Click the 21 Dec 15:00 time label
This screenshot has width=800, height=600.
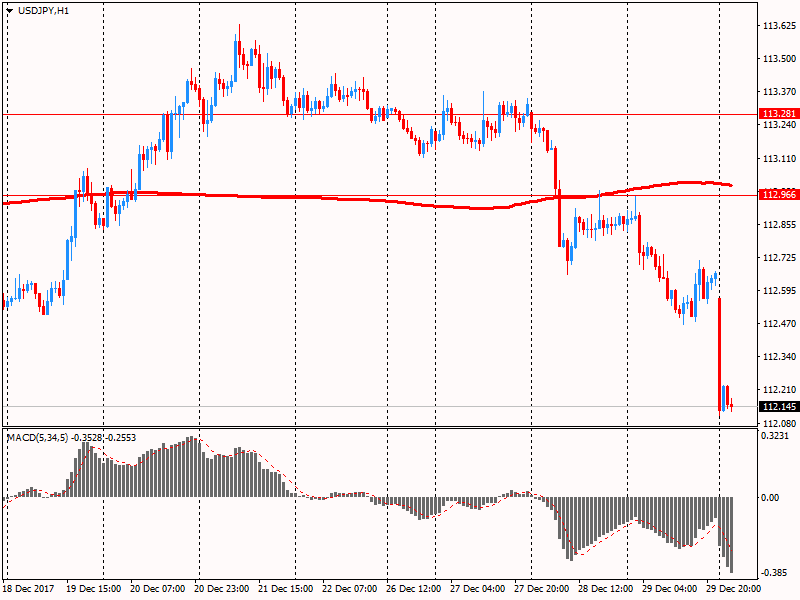click(x=286, y=589)
